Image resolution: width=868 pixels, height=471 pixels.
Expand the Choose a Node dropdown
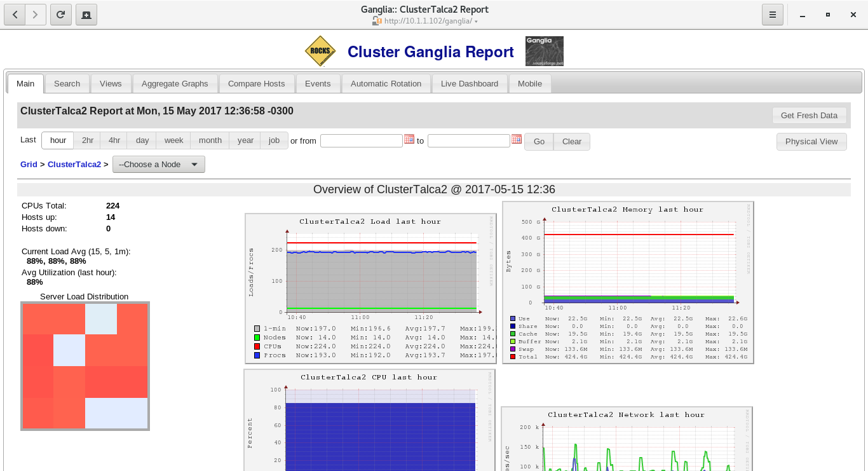[158, 164]
